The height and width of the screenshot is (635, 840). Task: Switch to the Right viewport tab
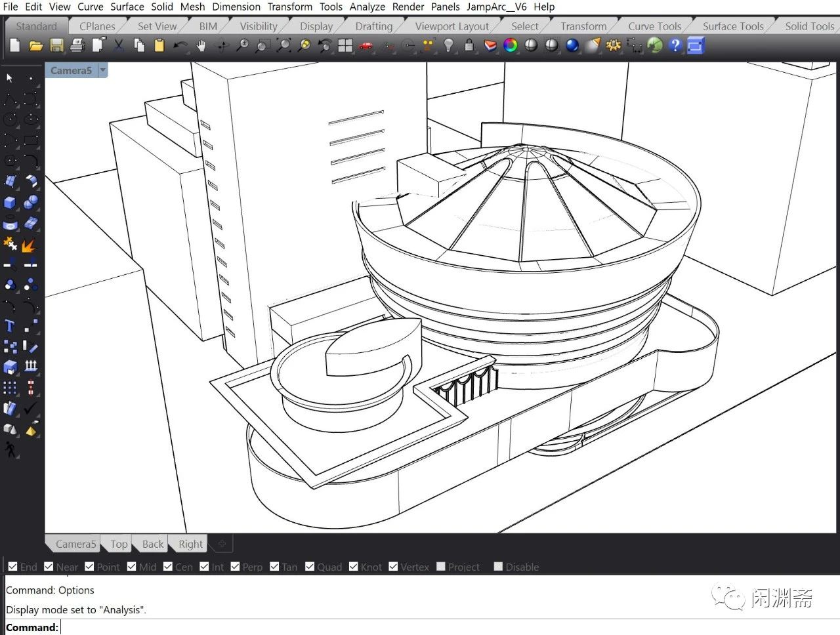190,544
